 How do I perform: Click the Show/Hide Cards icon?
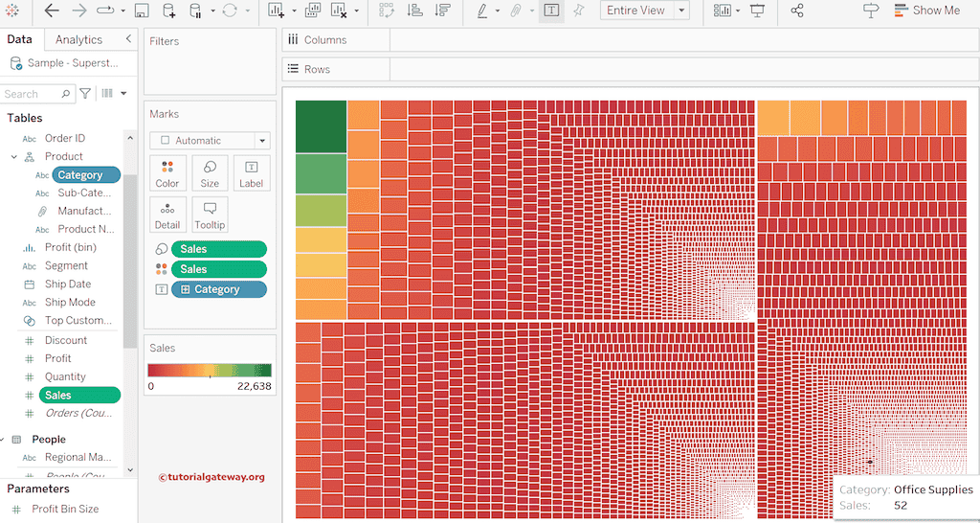click(723, 11)
